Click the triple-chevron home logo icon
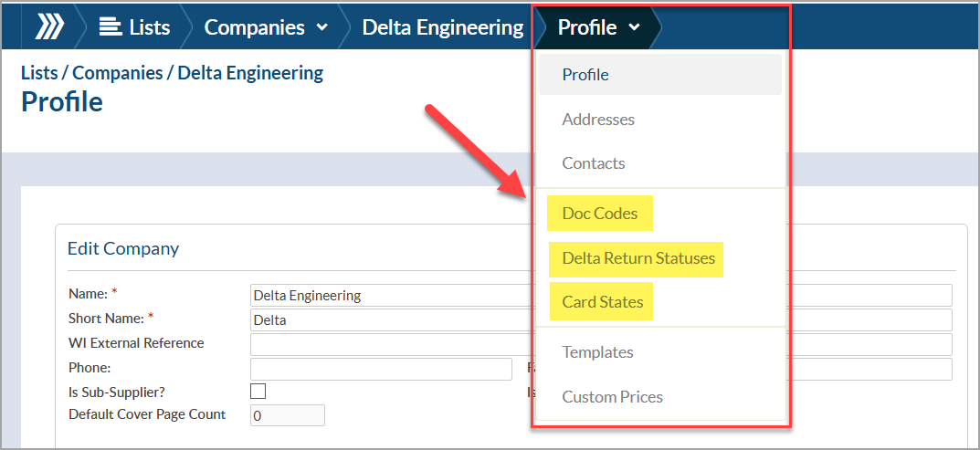This screenshot has width=980, height=450. pyautogui.click(x=49, y=27)
